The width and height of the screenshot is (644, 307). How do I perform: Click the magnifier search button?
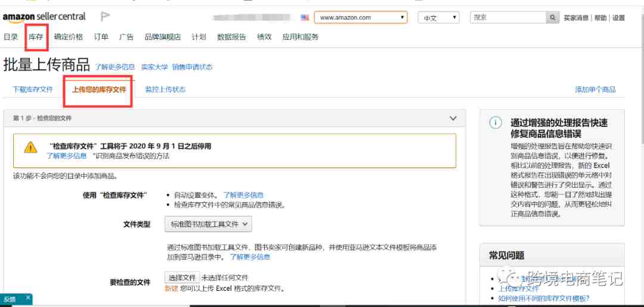552,18
